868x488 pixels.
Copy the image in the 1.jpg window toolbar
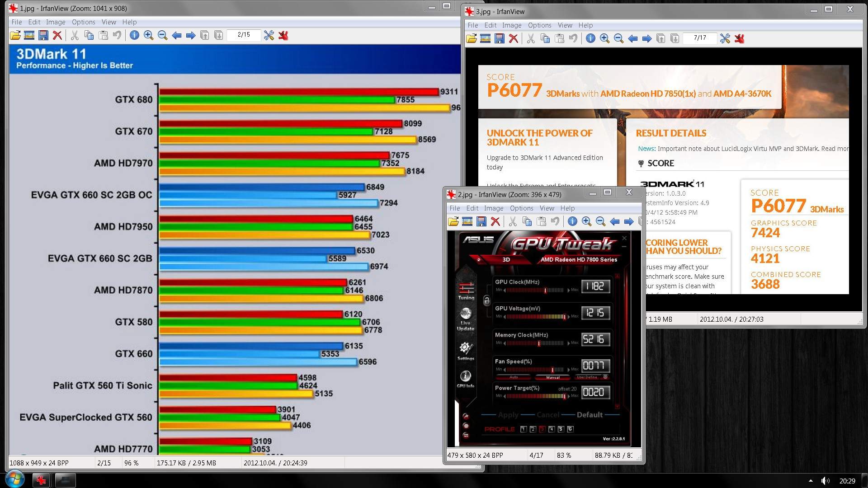pos(89,35)
